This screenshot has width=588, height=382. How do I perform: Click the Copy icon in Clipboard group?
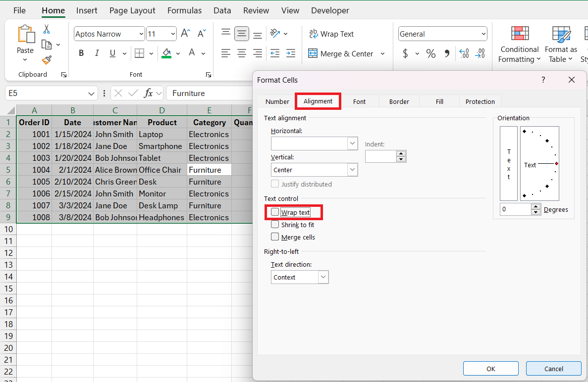coord(47,45)
